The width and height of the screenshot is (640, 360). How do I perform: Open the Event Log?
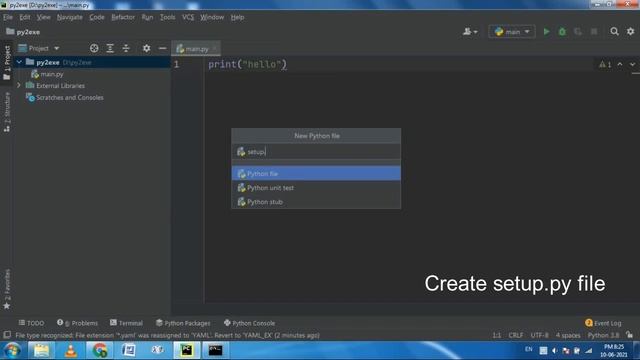[603, 323]
